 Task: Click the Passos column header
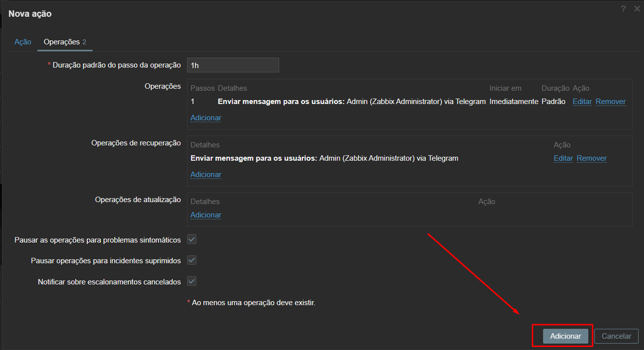pyautogui.click(x=202, y=88)
